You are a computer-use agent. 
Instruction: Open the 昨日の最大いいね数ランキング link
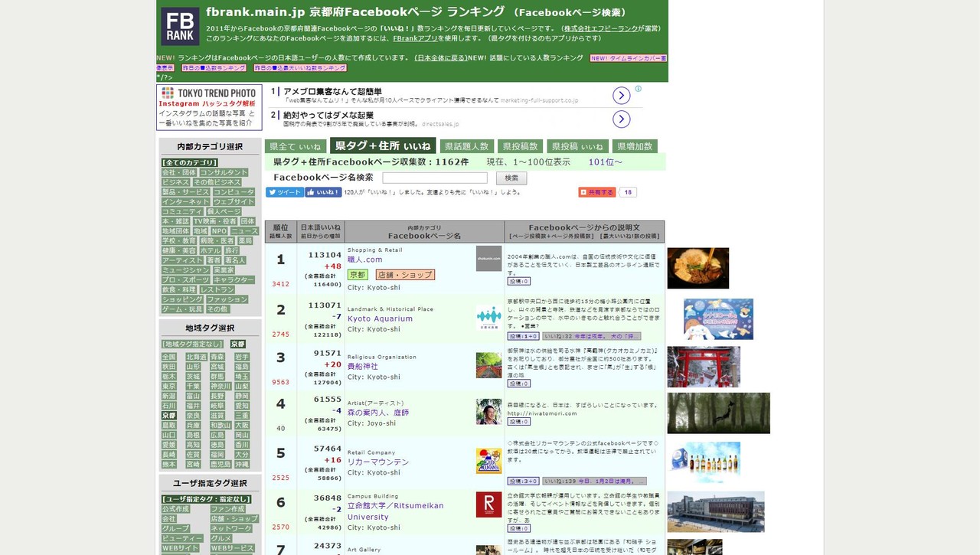point(300,68)
